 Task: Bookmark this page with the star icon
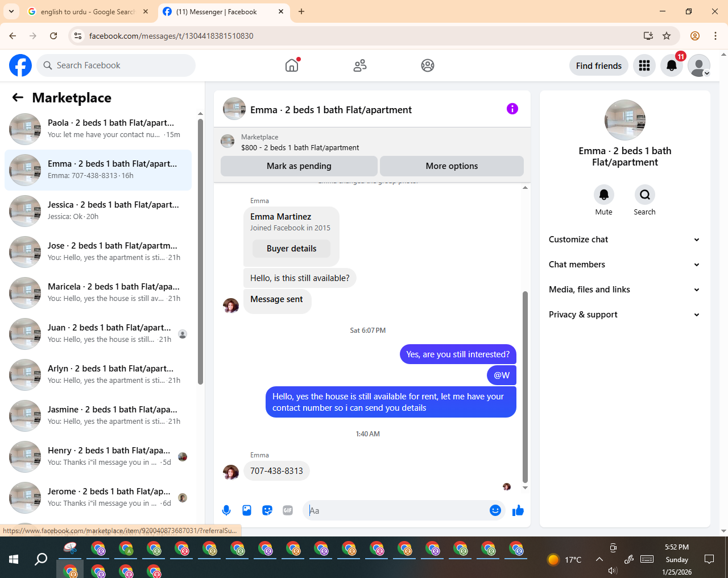pyautogui.click(x=667, y=36)
